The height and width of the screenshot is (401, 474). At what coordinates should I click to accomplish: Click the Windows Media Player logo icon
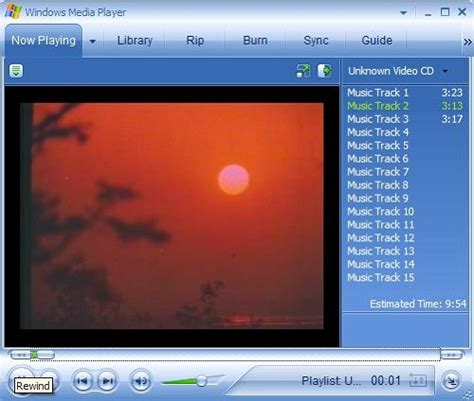13,12
